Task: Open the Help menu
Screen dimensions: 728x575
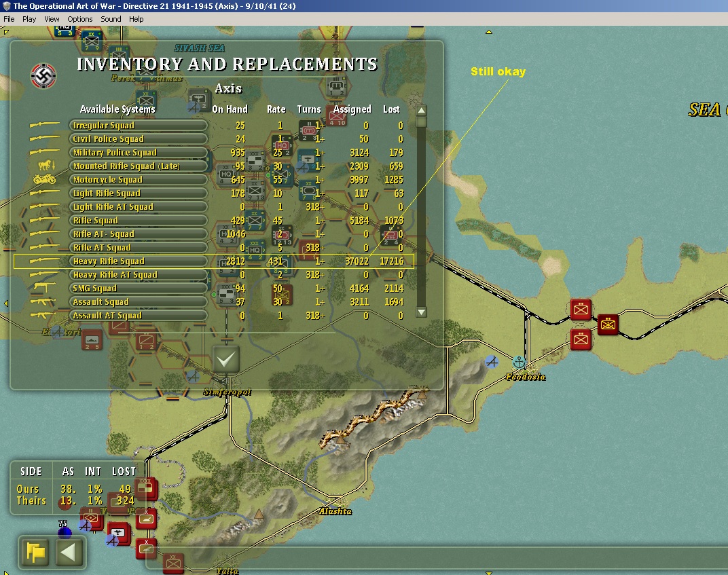Action: 136,19
